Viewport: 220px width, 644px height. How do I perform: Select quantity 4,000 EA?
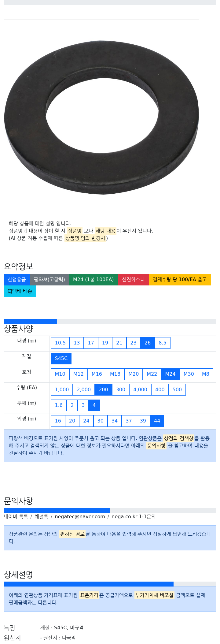[140, 390]
